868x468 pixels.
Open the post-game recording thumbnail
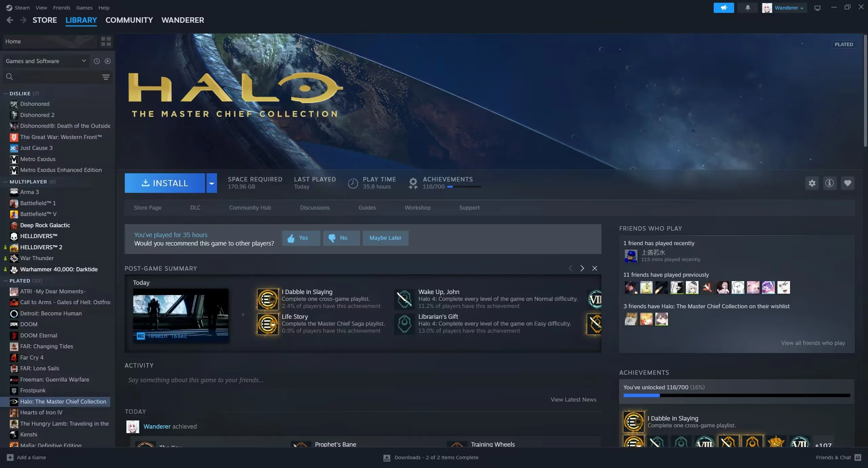(x=180, y=315)
